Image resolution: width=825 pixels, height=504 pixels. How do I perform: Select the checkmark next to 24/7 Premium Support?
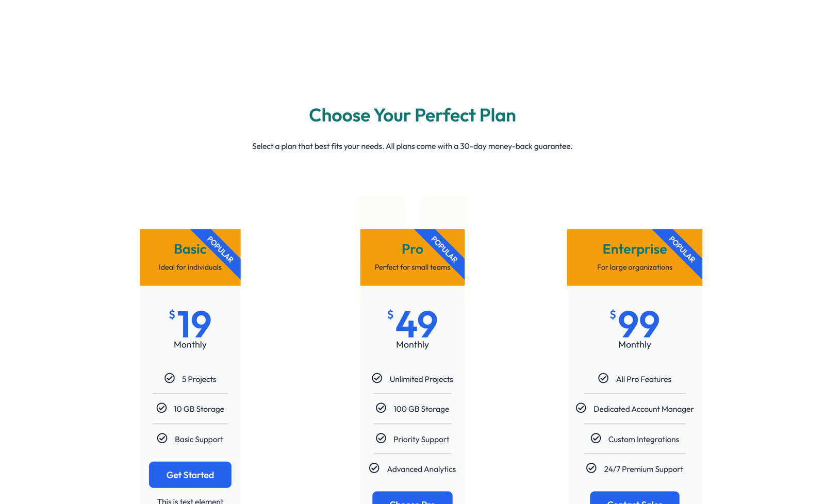[590, 468]
